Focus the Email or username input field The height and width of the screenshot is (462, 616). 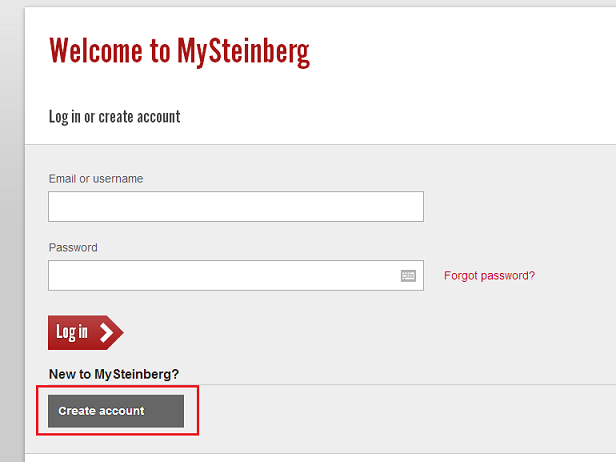tap(235, 207)
